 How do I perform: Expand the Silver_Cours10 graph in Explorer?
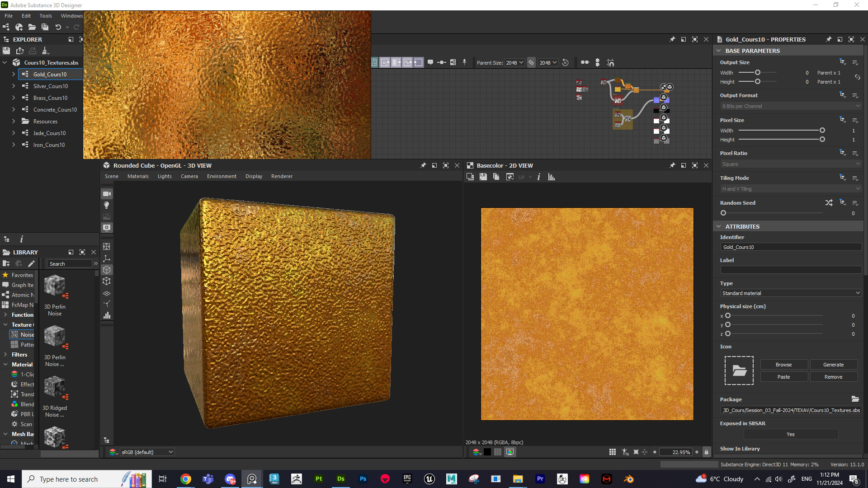(13, 86)
